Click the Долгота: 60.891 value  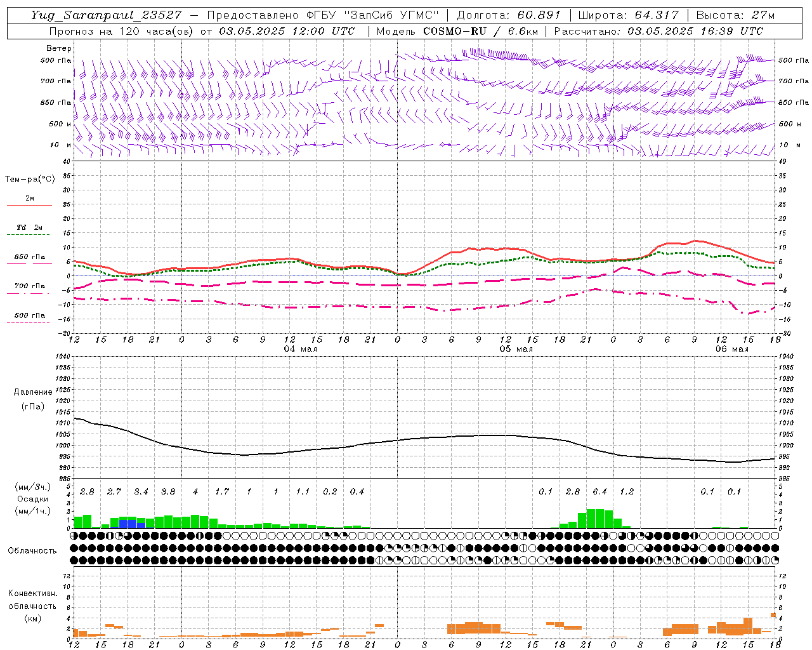[x=508, y=15]
